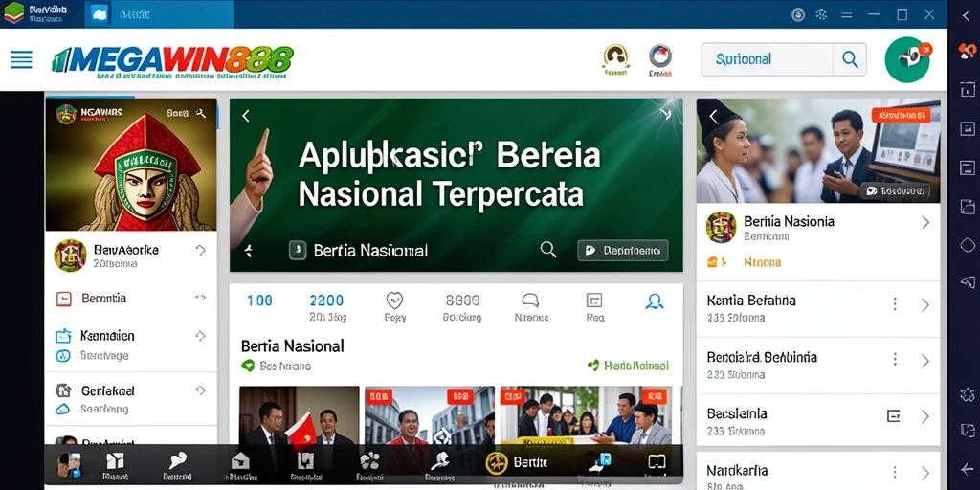Click square icon in Becsiainla row
Viewport: 980px width, 490px height.
coord(893,416)
